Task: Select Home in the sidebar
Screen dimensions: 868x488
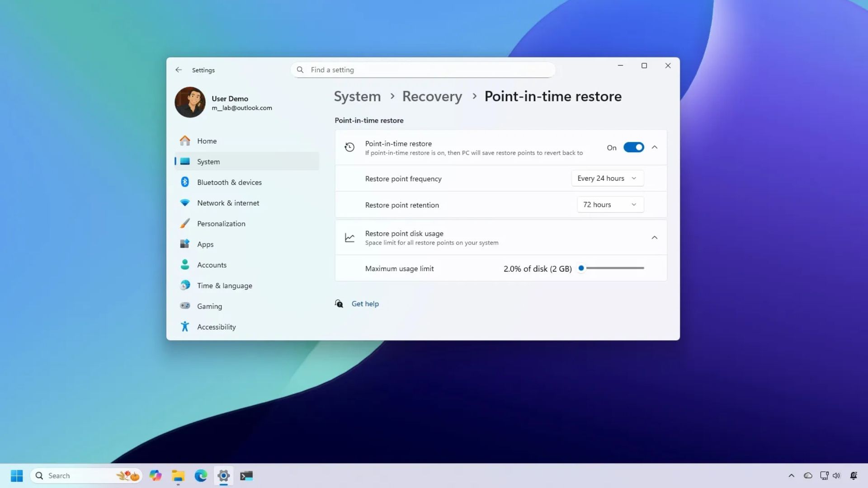Action: [207, 141]
